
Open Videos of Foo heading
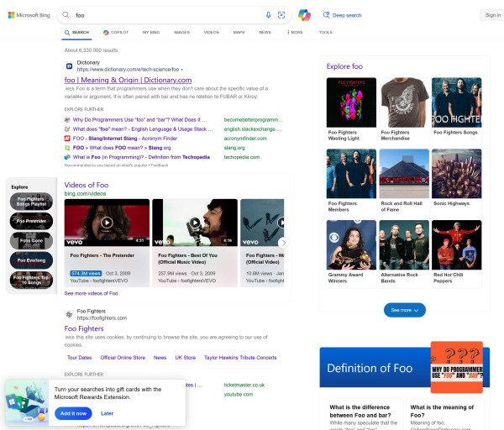(x=87, y=185)
